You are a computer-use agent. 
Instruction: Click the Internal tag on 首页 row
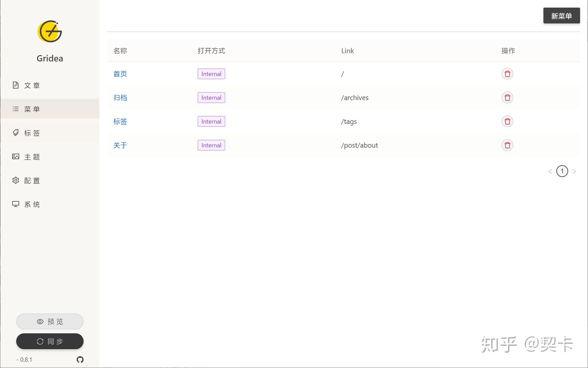pos(211,74)
